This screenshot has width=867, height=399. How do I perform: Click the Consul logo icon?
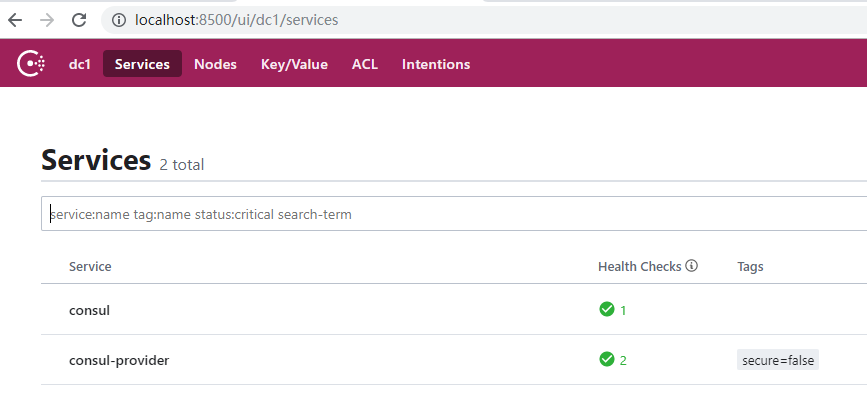click(x=31, y=64)
